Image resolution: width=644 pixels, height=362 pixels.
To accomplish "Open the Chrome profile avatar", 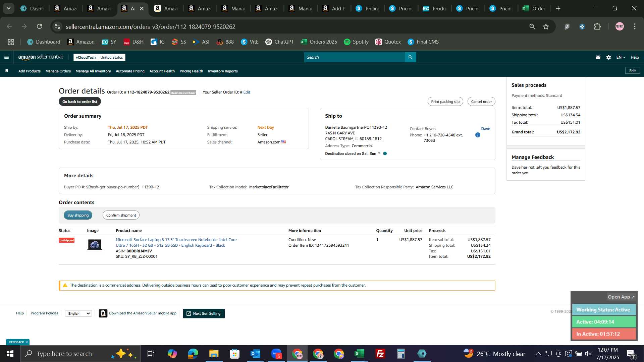I will pos(620,26).
